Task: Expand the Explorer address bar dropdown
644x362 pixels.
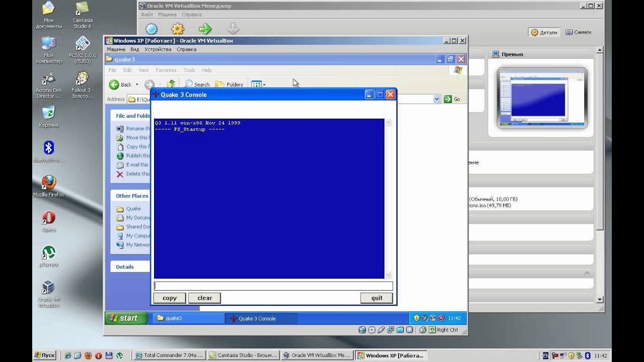Action: pos(437,99)
